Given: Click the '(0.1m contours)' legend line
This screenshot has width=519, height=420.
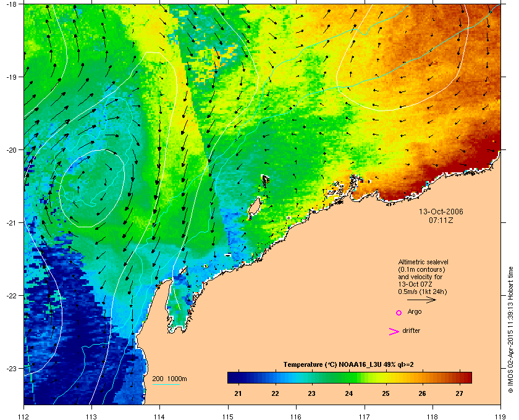Looking at the screenshot, I should 421,269.
